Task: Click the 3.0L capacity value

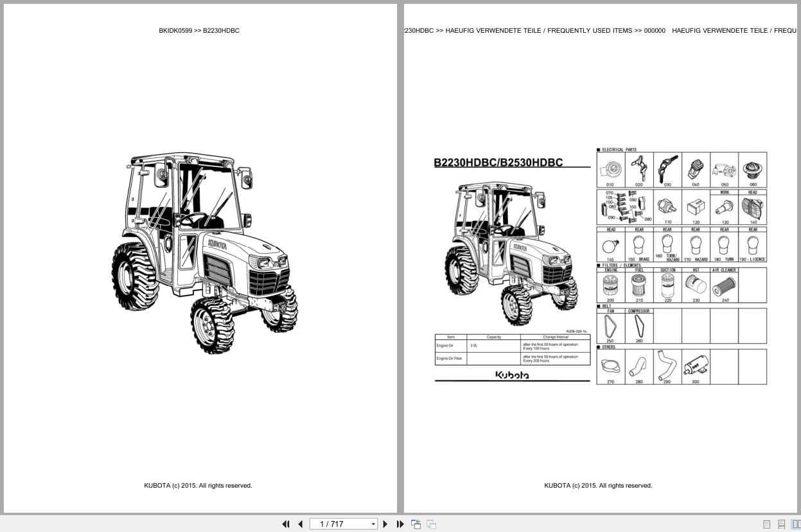Action: pyautogui.click(x=474, y=346)
